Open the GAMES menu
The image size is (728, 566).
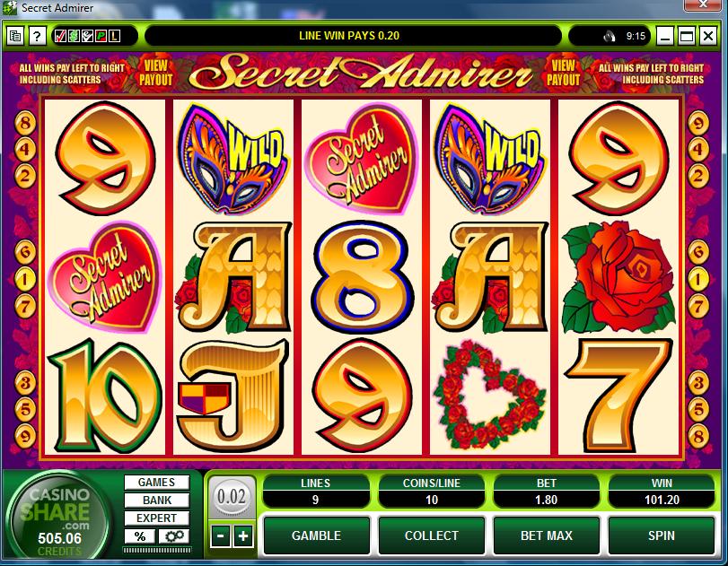(x=157, y=483)
